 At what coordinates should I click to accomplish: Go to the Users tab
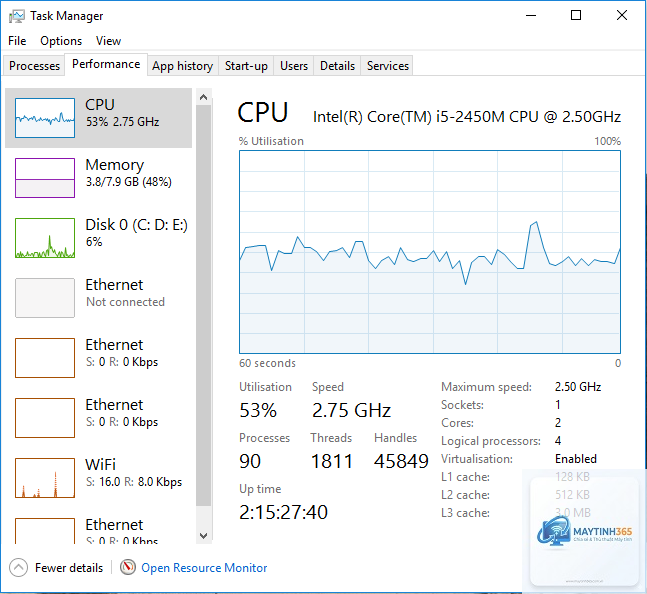tap(294, 66)
